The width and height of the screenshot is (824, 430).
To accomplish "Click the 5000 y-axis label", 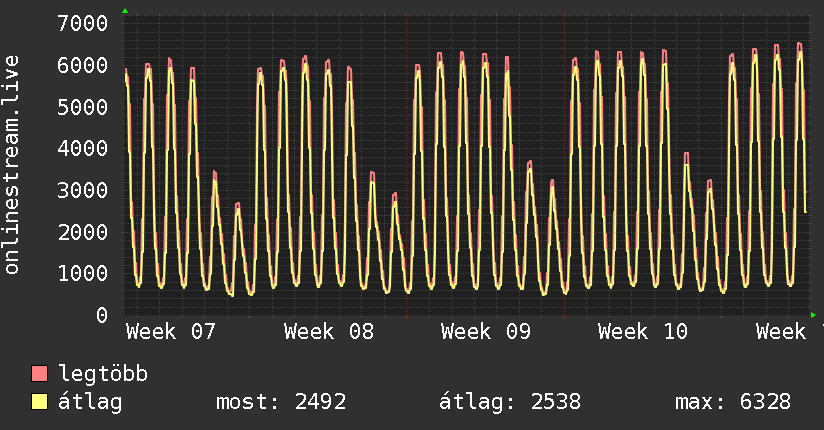I will [x=83, y=107].
